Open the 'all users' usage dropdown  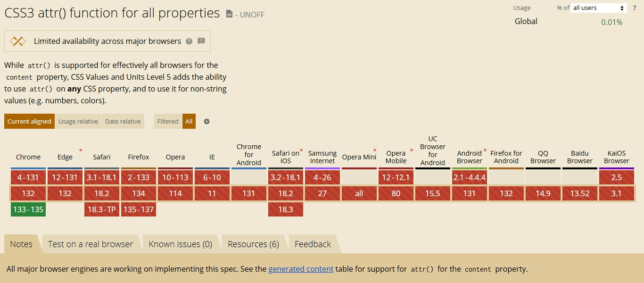[x=598, y=8]
